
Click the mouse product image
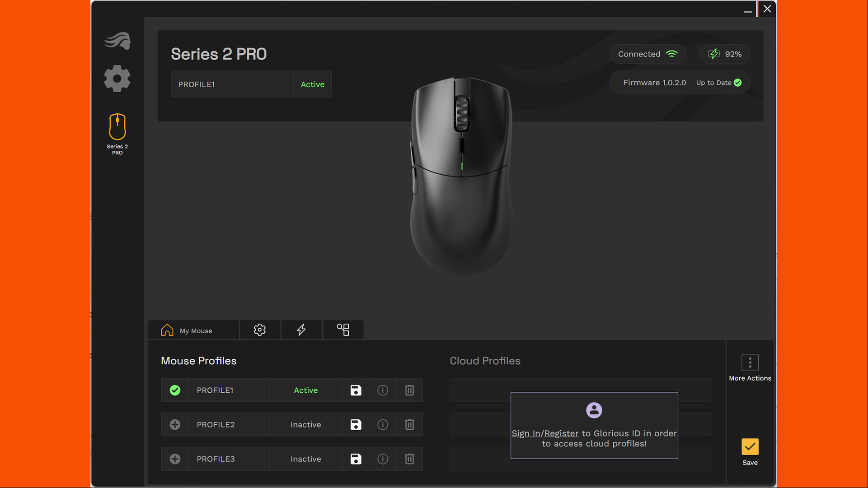461,176
